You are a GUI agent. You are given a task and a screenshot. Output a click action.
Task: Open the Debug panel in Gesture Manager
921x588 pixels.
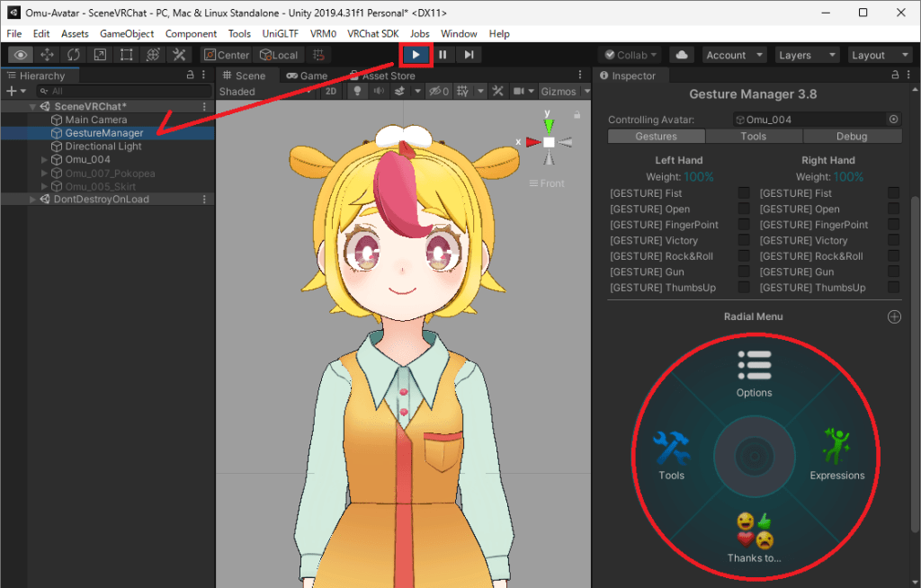[851, 136]
